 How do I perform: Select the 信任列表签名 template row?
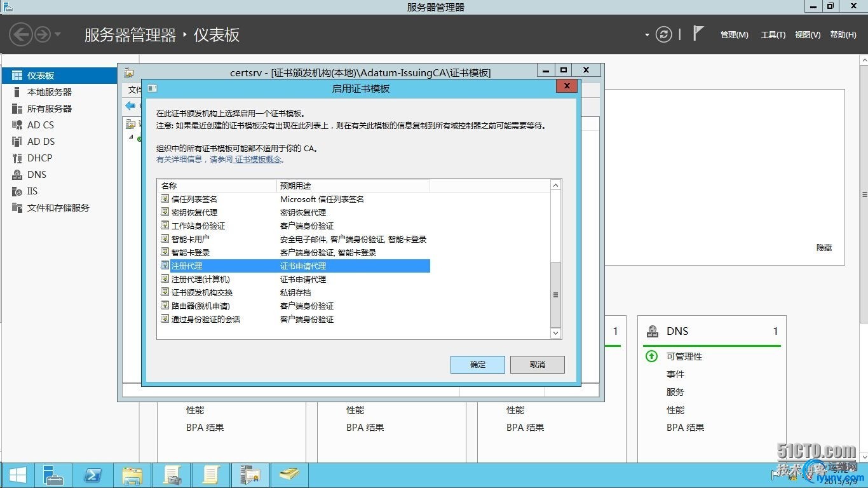[294, 200]
